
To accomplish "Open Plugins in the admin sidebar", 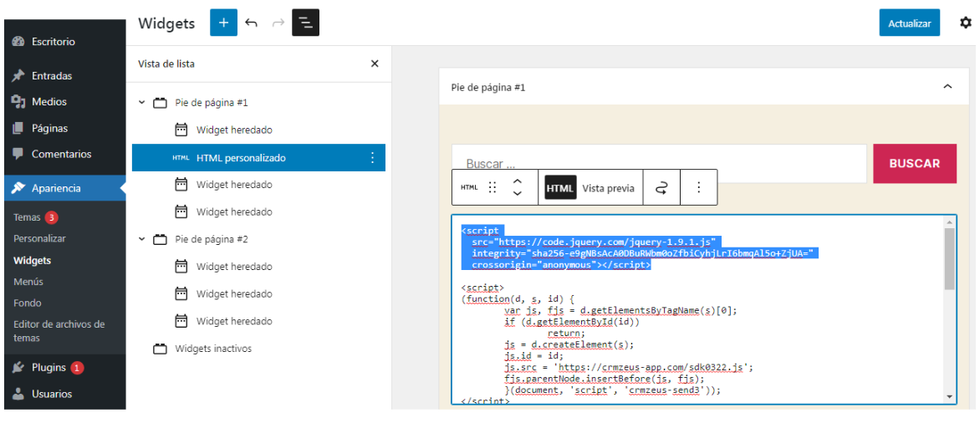I will (48, 368).
